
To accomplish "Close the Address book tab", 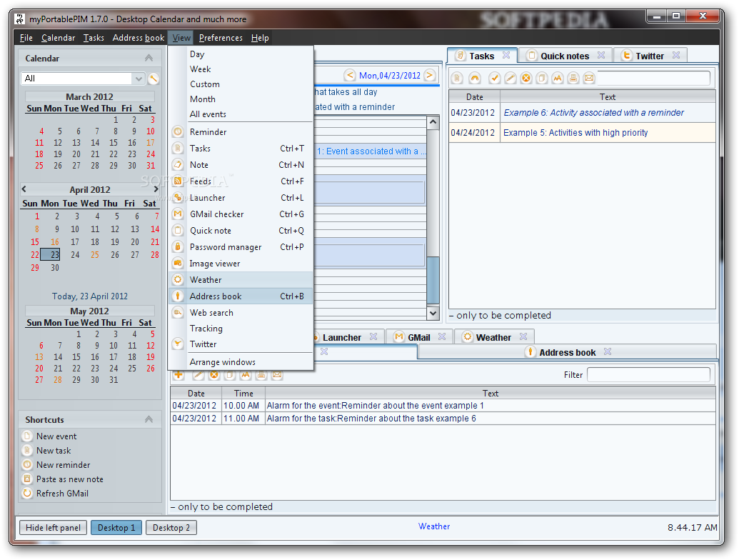I will pos(608,351).
